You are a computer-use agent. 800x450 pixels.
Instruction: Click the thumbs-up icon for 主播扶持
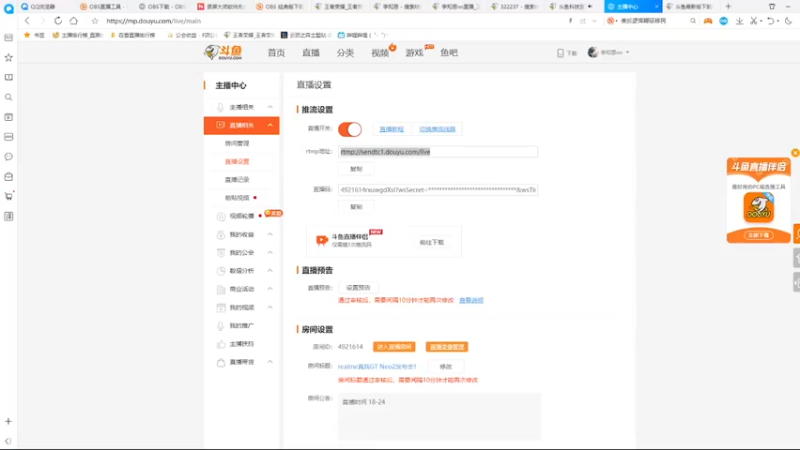tap(221, 344)
